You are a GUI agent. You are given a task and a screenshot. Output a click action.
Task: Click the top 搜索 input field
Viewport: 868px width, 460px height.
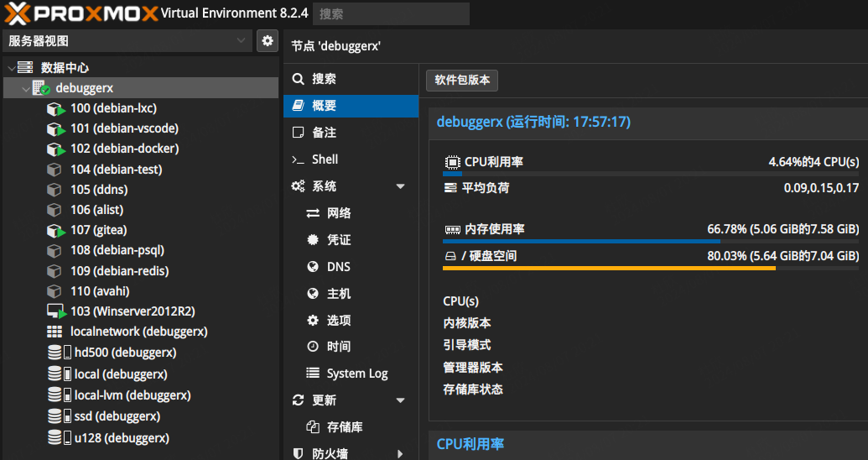click(391, 14)
